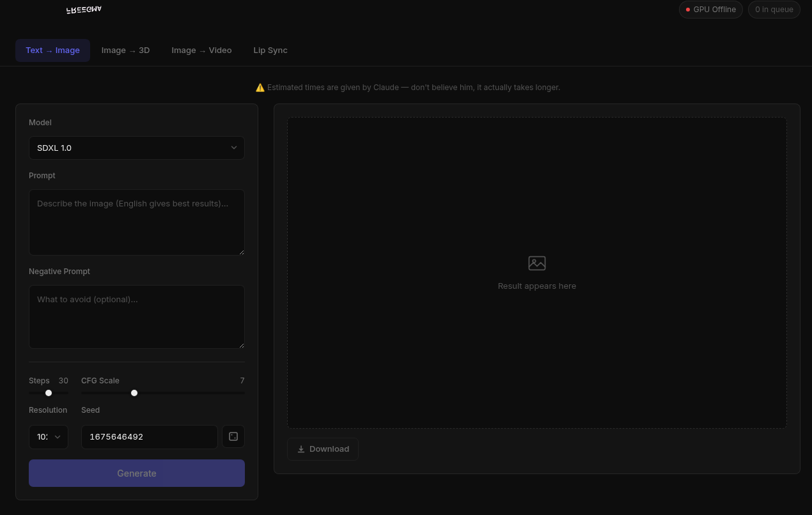
Task: Click the 0 in queue indicator
Action: pos(774,10)
